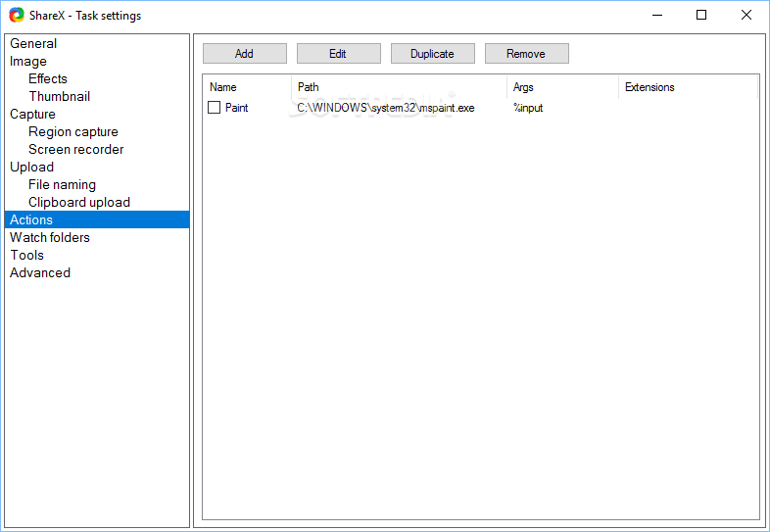The height and width of the screenshot is (532, 770).
Task: Open Region capture settings
Action: tap(73, 132)
